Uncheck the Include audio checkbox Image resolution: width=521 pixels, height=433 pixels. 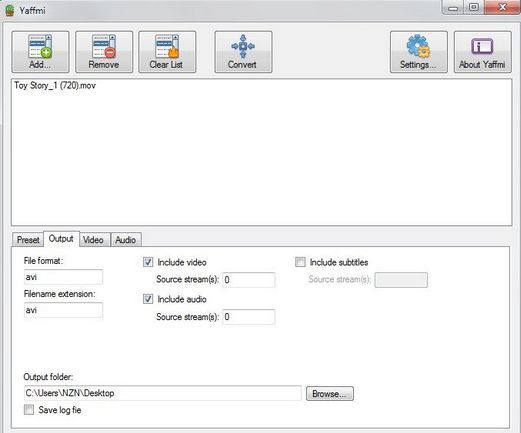[x=148, y=299]
